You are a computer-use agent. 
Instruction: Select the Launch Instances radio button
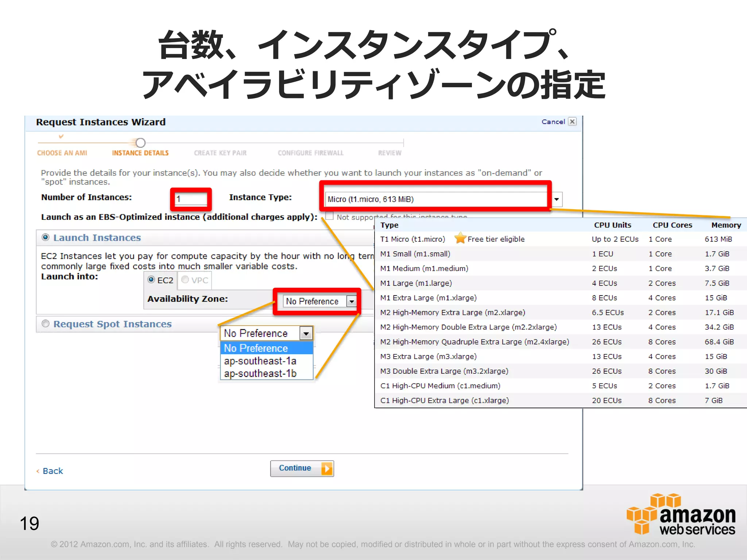46,237
